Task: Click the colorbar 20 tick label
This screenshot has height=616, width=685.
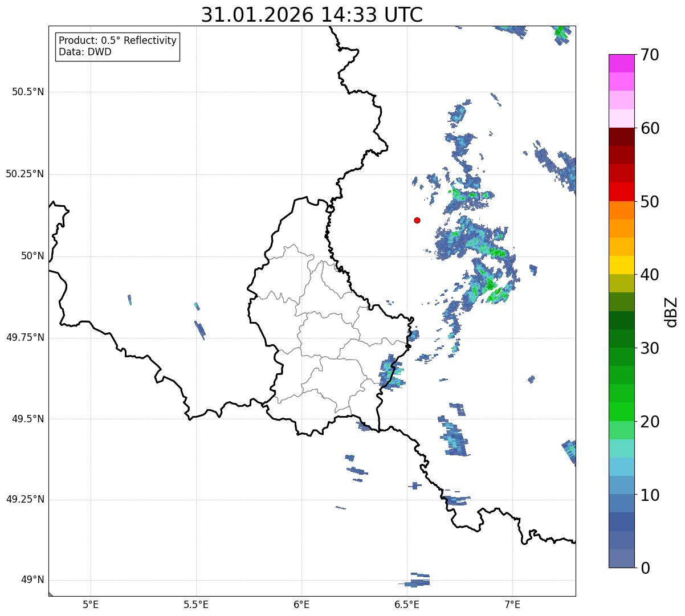Action: [650, 422]
